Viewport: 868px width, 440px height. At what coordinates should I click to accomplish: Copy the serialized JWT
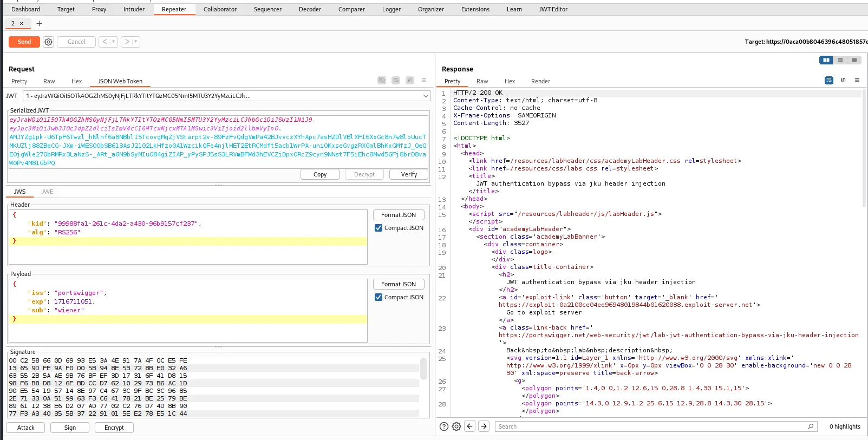tap(320, 174)
